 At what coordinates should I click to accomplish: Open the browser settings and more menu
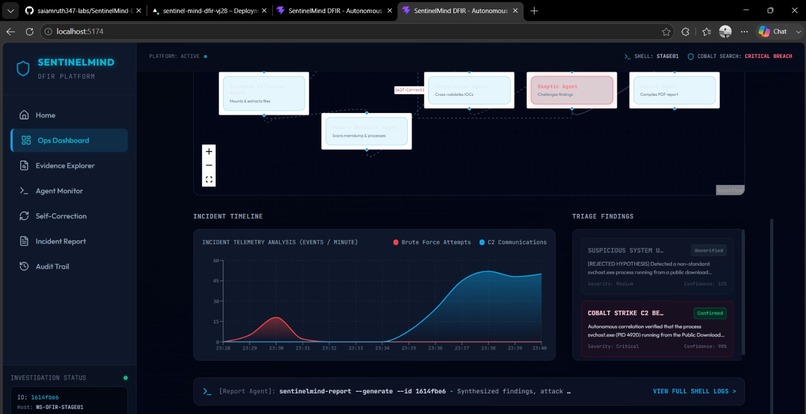click(743, 32)
